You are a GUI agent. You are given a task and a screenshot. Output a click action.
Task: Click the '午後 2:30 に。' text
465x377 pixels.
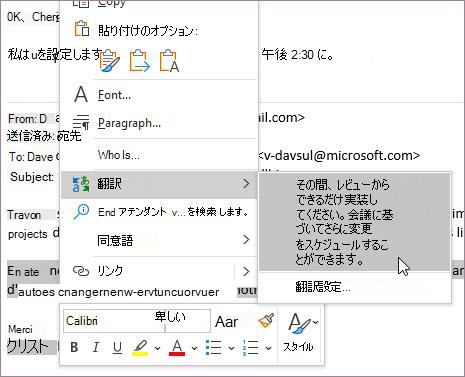tap(297, 55)
